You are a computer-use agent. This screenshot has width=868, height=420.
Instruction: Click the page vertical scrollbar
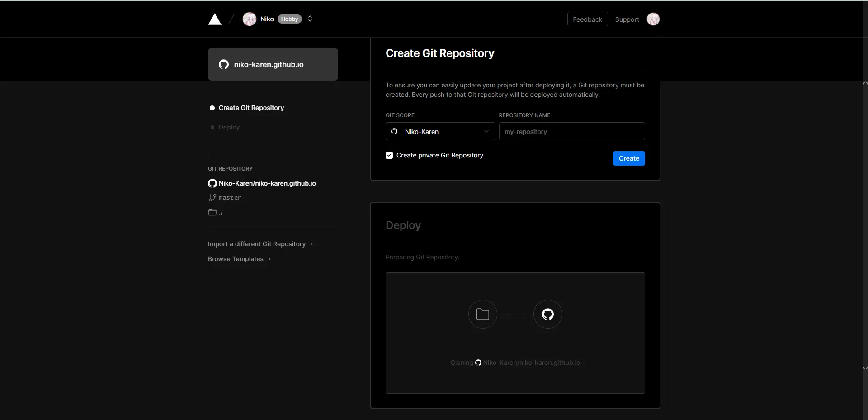(865, 225)
